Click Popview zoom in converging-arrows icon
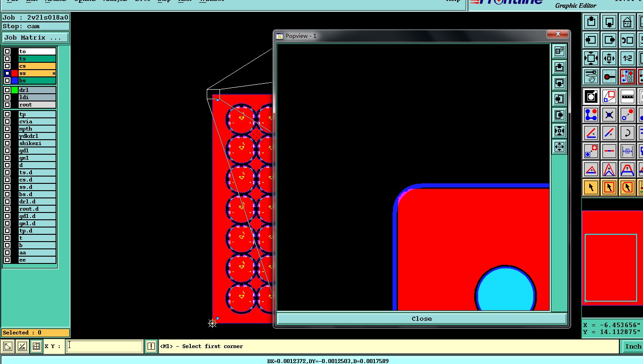The width and height of the screenshot is (643, 364). point(559,131)
